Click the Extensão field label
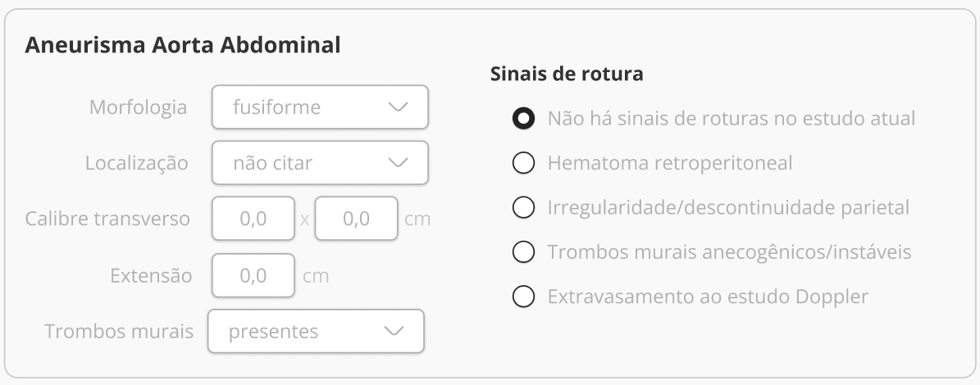This screenshot has width=980, height=385. tap(151, 275)
